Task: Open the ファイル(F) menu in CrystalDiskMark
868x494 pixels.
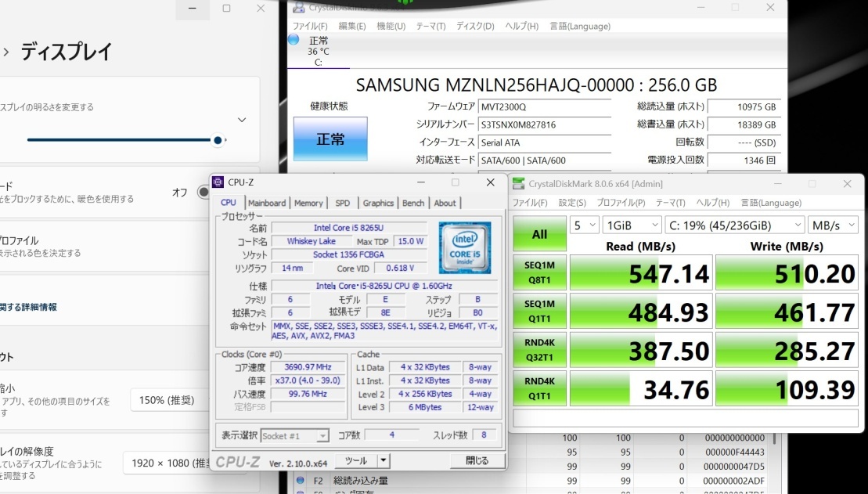Action: [530, 203]
